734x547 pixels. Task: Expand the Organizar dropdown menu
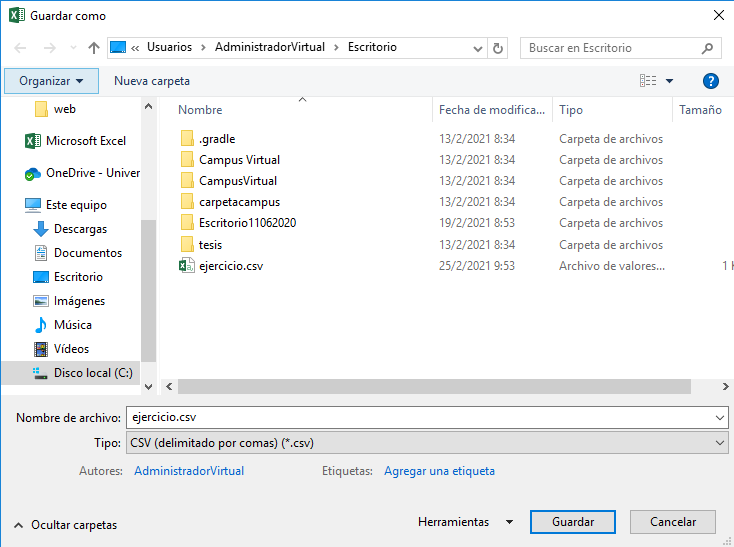(51, 81)
